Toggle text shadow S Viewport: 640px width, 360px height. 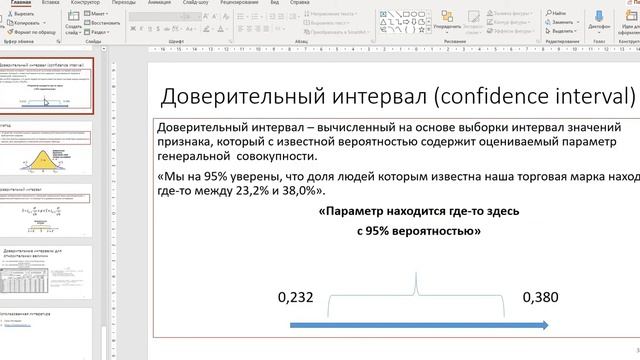[x=158, y=29]
